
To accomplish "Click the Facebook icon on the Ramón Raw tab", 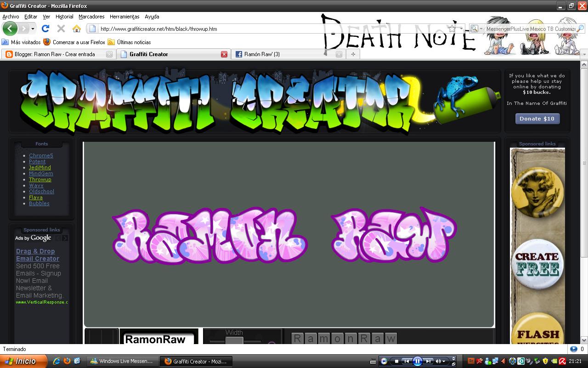I will tap(238, 54).
